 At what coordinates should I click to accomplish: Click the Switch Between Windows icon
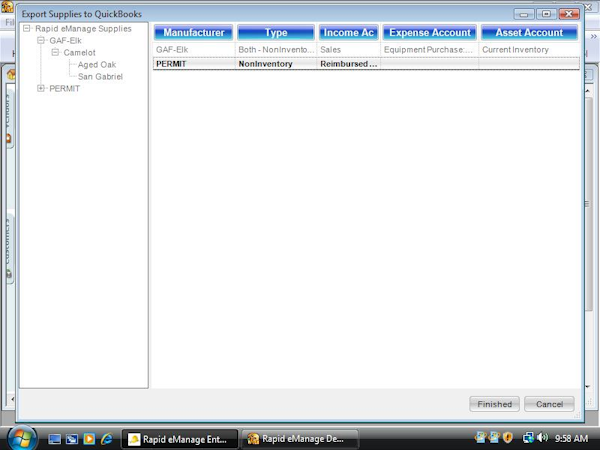click(71, 438)
